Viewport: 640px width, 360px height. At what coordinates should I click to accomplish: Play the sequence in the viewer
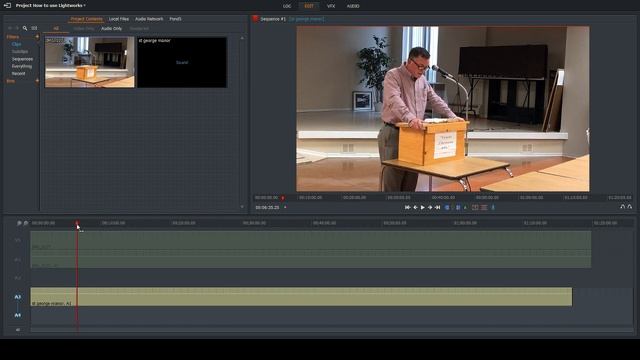click(x=422, y=207)
